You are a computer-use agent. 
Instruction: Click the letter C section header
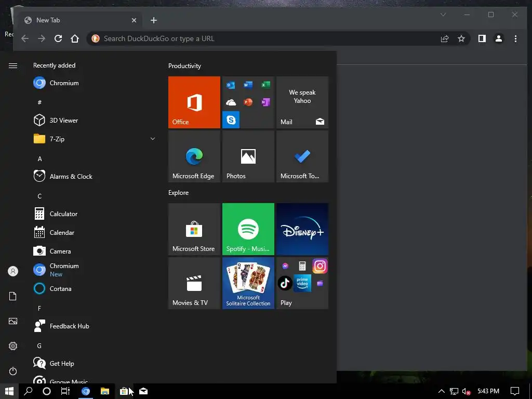pos(39,196)
